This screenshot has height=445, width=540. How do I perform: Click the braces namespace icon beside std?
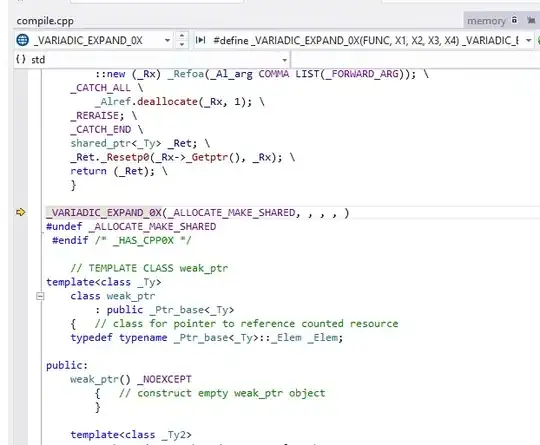click(21, 59)
